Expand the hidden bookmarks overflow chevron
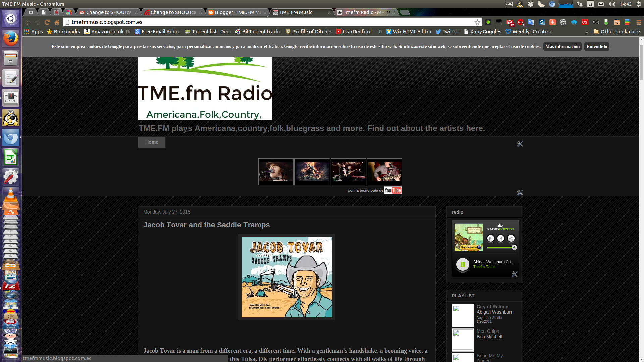This screenshot has height=362, width=644. [587, 32]
